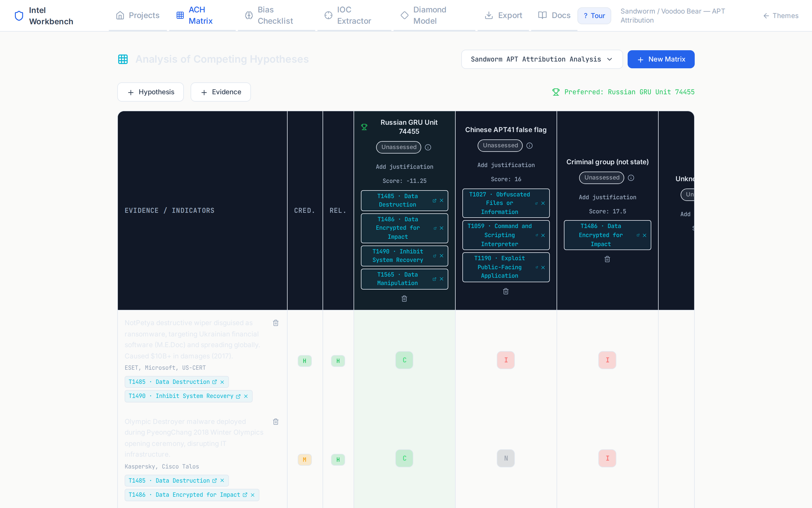
Task: Click the Chinese APT41 false flag heading
Action: click(x=506, y=130)
